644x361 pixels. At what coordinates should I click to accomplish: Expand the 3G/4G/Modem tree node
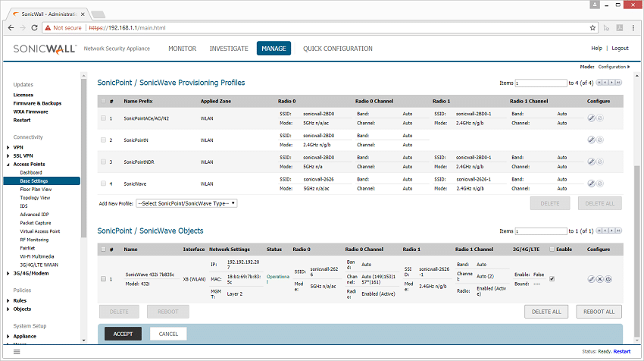pos(8,274)
